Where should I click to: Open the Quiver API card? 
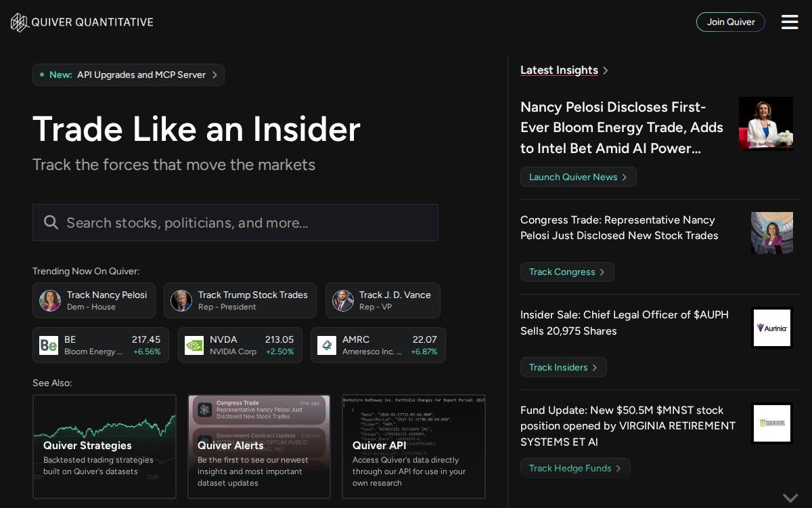coord(414,447)
